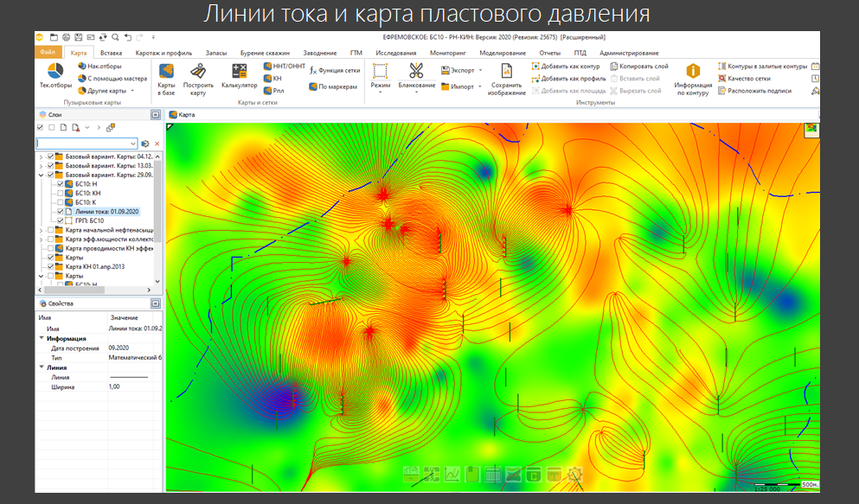Expand Карта начальной нефтенасыщенности node
Image resolution: width=859 pixels, height=504 pixels.
point(41,230)
